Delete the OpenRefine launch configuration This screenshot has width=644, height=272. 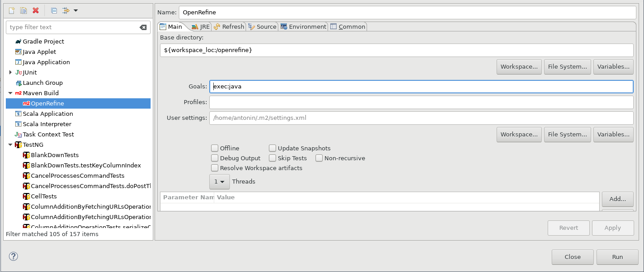pos(35,10)
